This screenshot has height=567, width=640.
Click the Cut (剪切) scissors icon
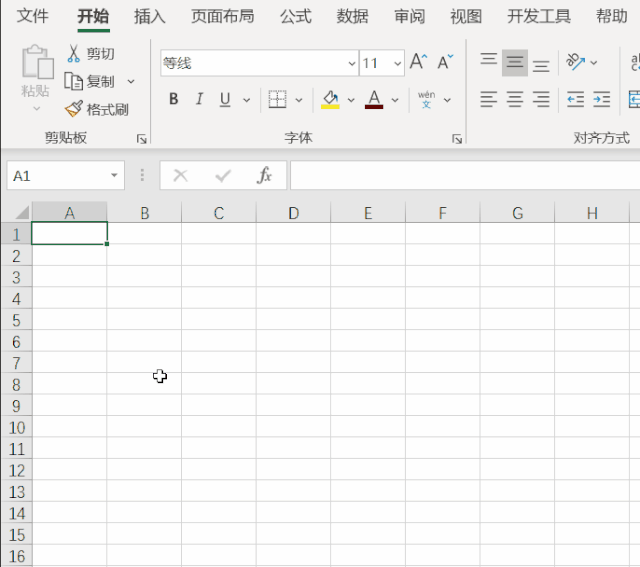tap(73, 53)
